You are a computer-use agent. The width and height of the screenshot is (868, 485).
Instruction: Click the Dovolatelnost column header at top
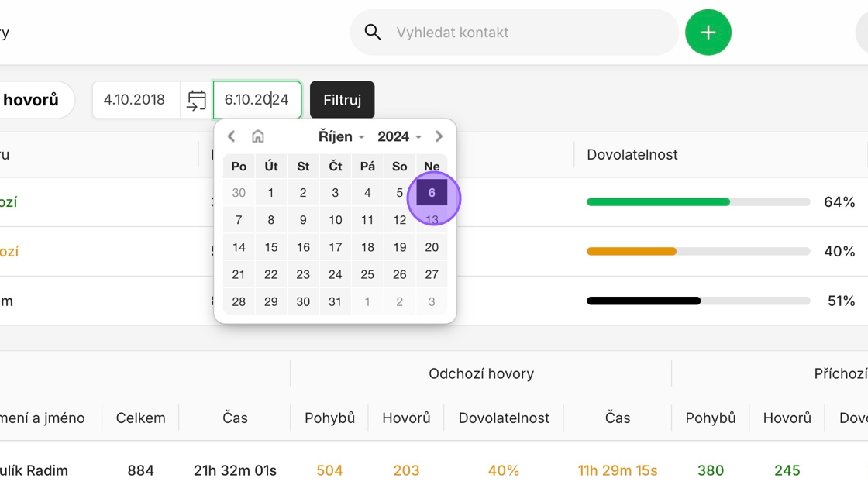[632, 155]
